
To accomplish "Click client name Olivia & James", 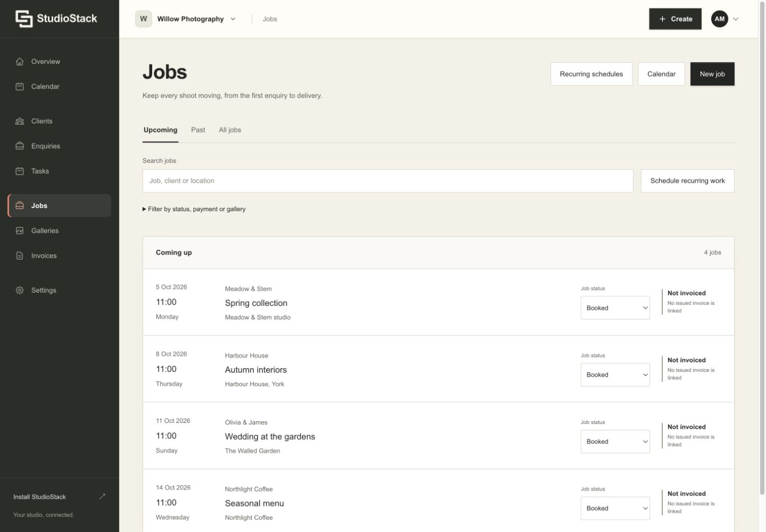I will [x=246, y=422].
